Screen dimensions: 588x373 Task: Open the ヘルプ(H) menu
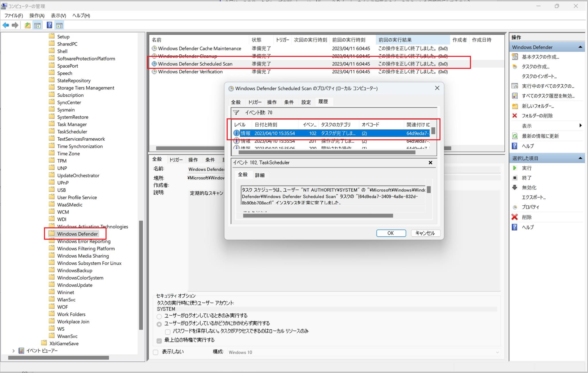81,15
